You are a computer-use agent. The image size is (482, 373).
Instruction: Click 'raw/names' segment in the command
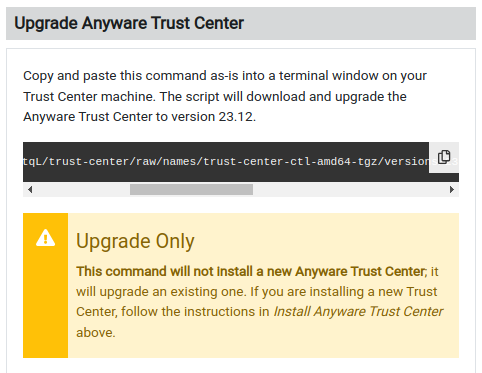click(166, 162)
